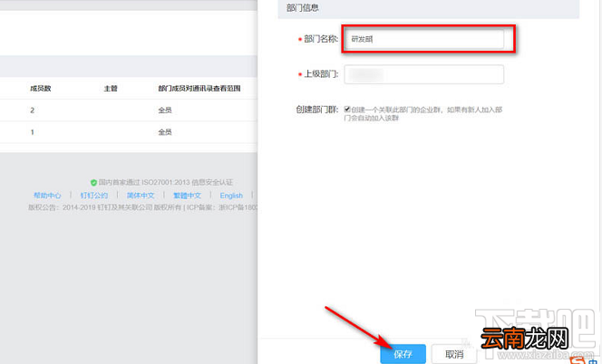Click the 部门成员对通讯录查看范围 column header

[199, 88]
